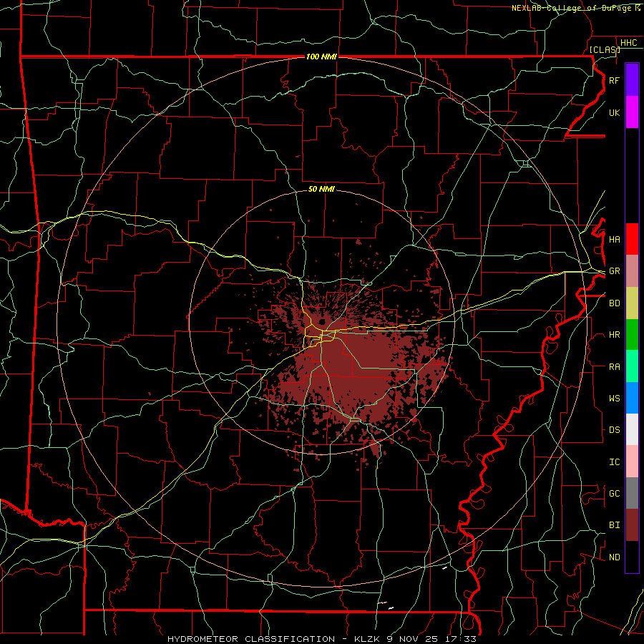The width and height of the screenshot is (644, 644).
Task: Select the WS blue legend swatch
Action: click(632, 398)
